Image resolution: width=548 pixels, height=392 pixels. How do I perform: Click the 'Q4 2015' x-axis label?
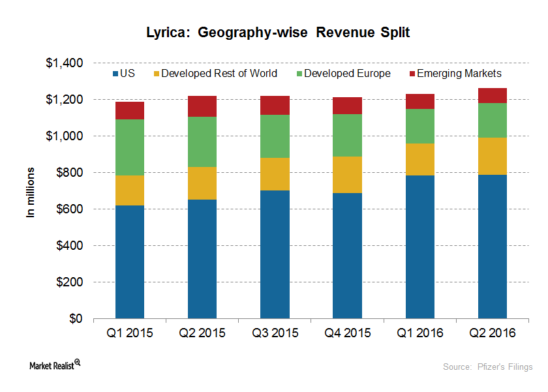347,333
